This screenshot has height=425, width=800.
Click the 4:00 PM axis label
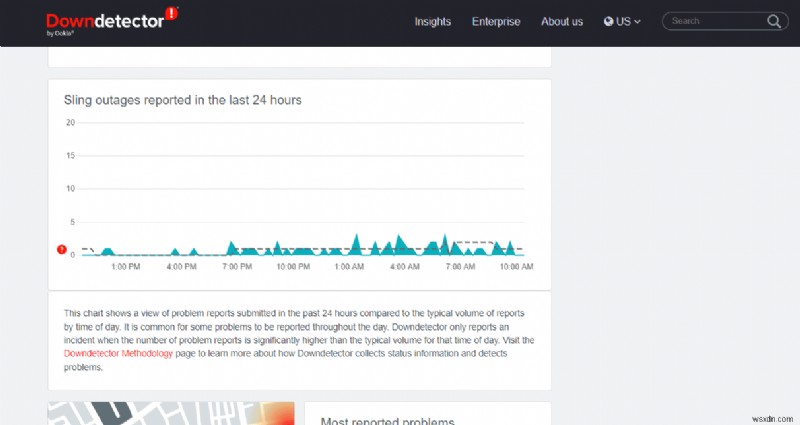click(181, 266)
